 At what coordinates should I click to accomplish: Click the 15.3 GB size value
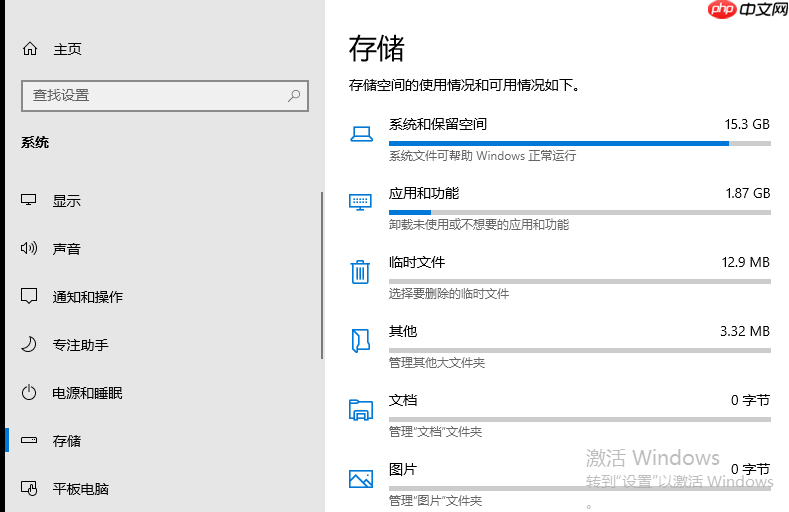coord(747,124)
